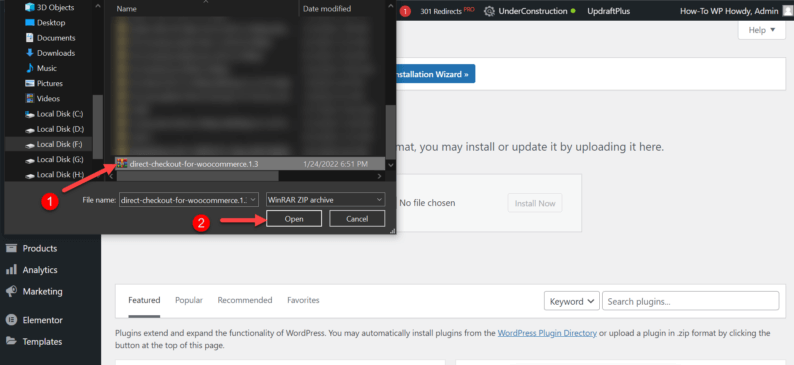Screen dimensions: 794x365
Task: Open the WordPress Plugin Directory link
Action: tap(547, 333)
